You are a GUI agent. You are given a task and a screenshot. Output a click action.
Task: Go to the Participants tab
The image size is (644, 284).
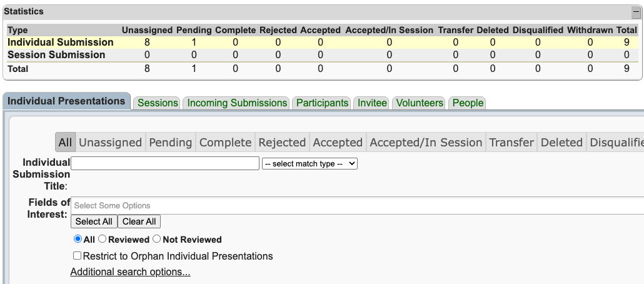[322, 103]
